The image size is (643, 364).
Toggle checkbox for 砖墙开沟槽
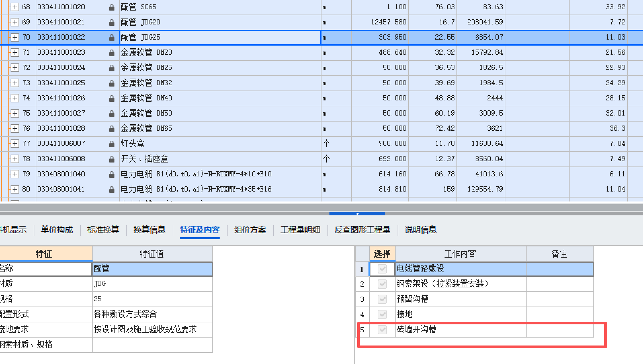coord(382,330)
